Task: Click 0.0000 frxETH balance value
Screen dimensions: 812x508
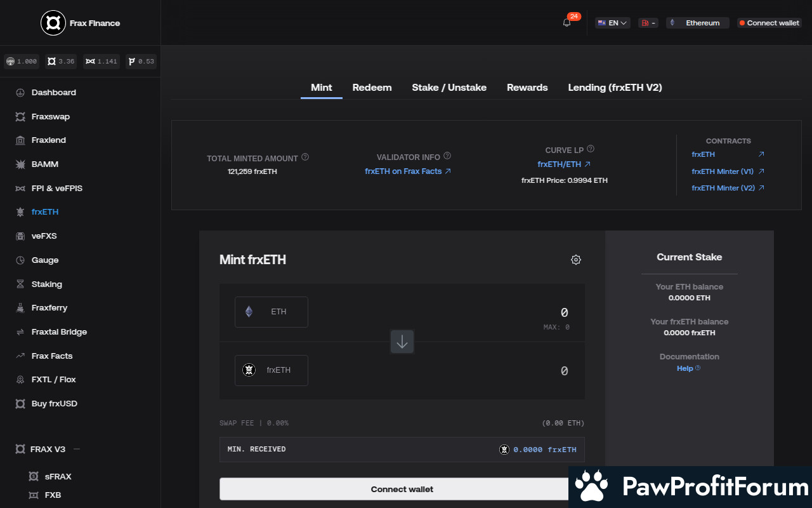Action: point(690,333)
